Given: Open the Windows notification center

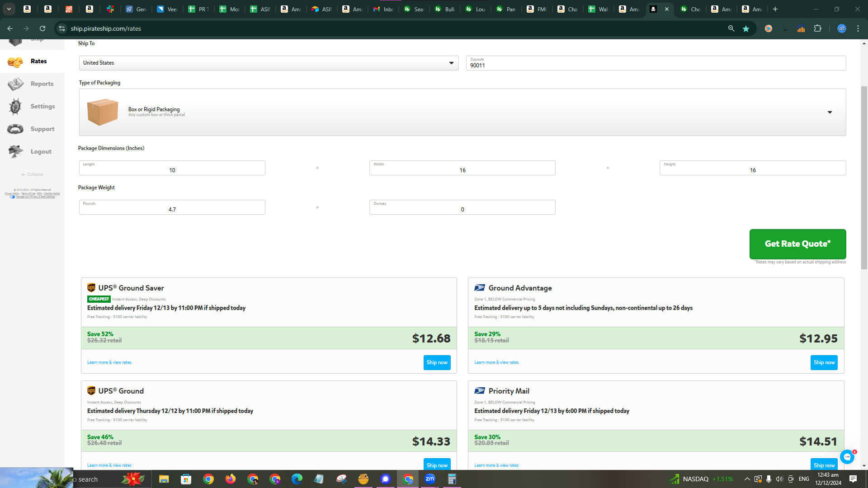Looking at the screenshot, I should 853,479.
